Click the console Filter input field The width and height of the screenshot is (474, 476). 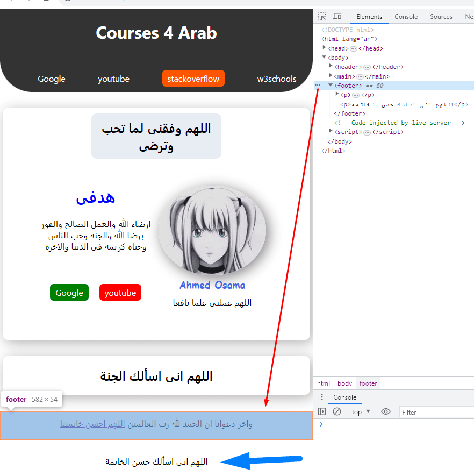[436, 412]
